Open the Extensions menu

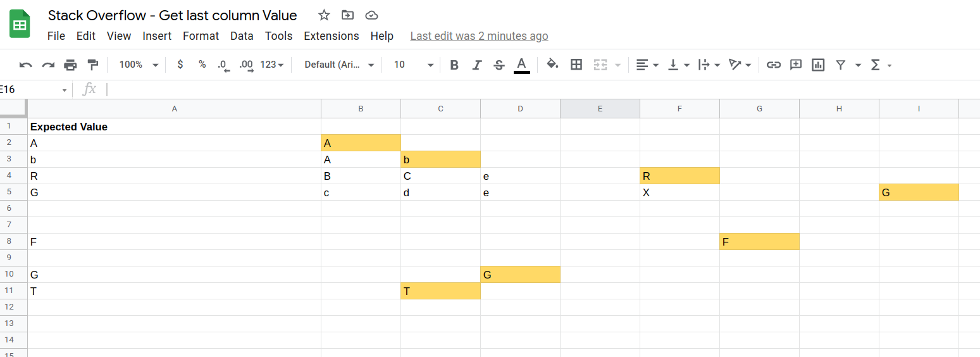(x=332, y=36)
